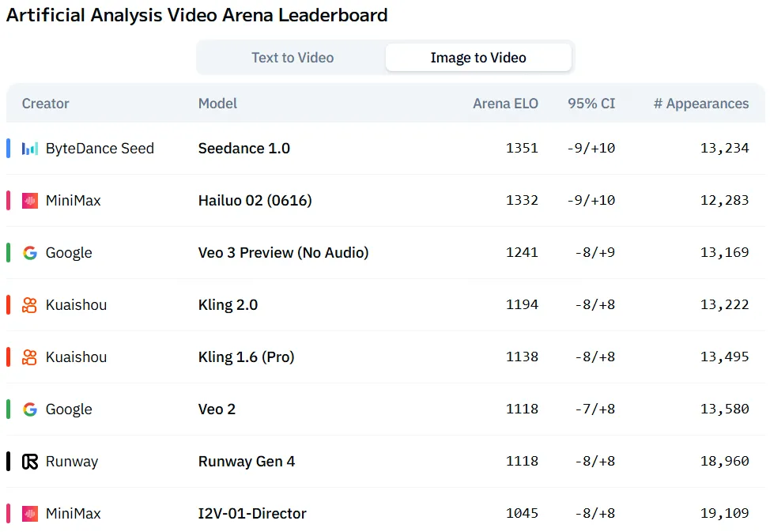Screen dimensions: 770x532
Task: Select the Image to Video tab
Action: (x=478, y=58)
